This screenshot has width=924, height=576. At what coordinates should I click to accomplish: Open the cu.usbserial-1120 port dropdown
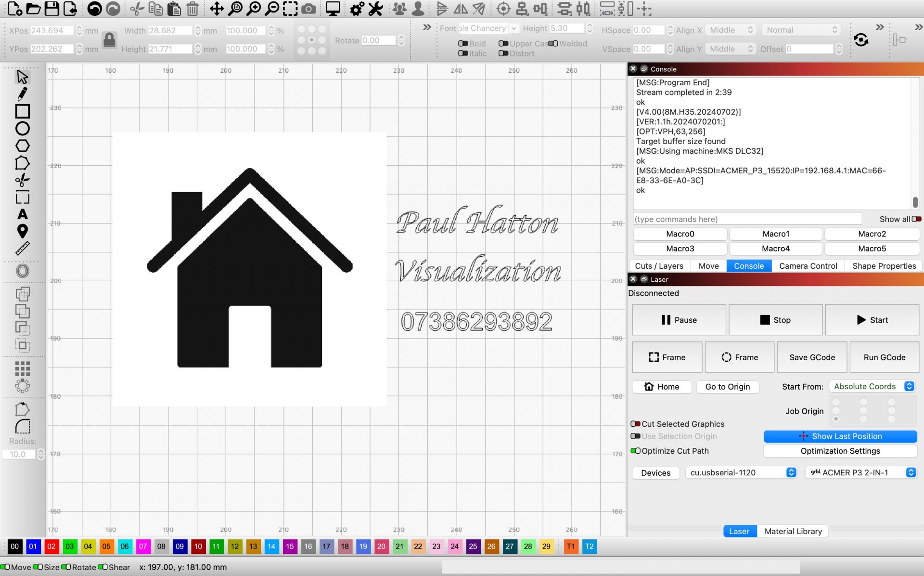point(741,472)
